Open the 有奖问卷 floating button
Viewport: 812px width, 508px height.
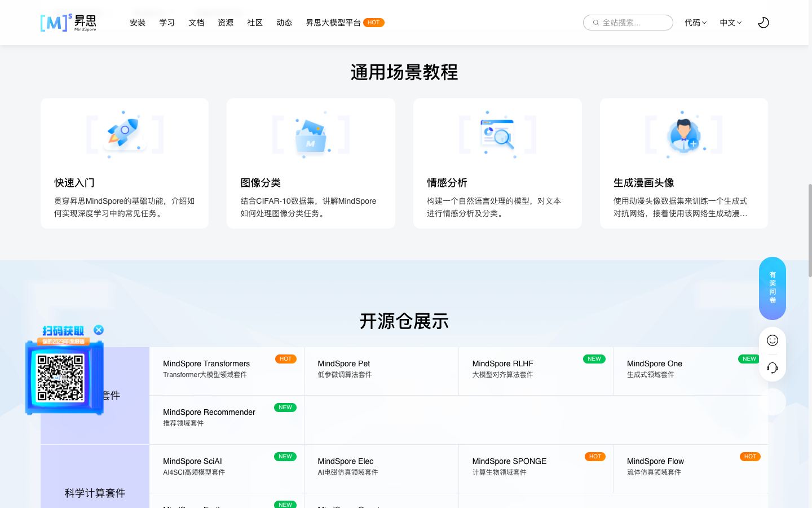[773, 288]
